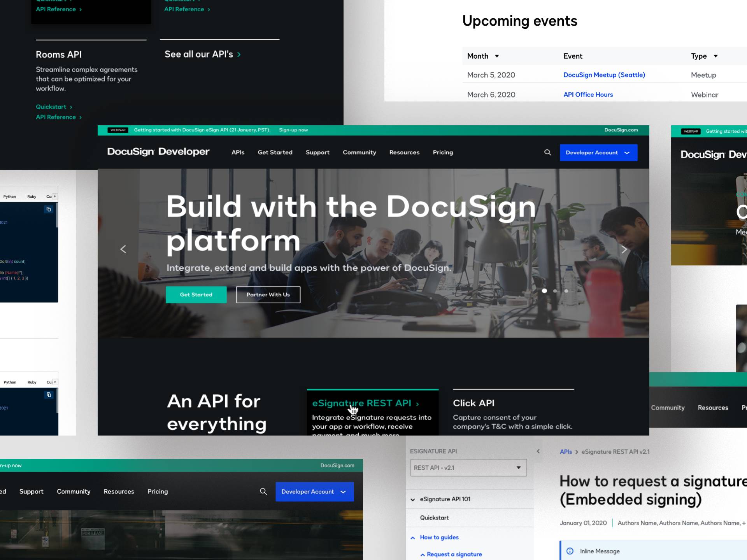Open the Click API card
The image size is (747, 560).
[x=473, y=403]
